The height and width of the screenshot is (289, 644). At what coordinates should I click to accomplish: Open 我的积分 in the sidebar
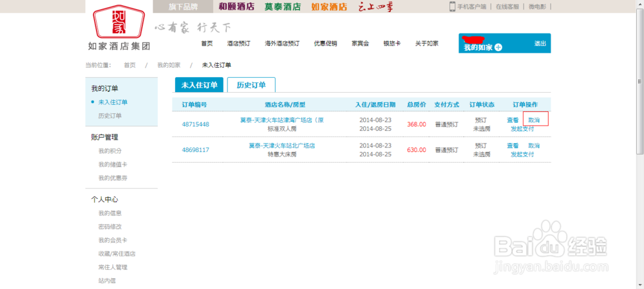coord(109,151)
